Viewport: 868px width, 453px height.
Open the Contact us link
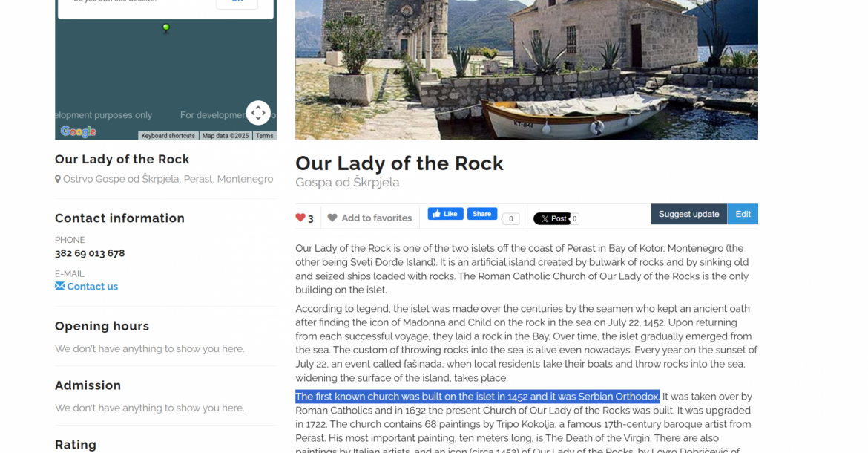point(93,287)
